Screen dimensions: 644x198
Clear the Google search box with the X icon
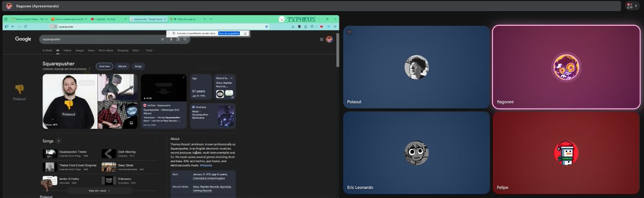(163, 39)
